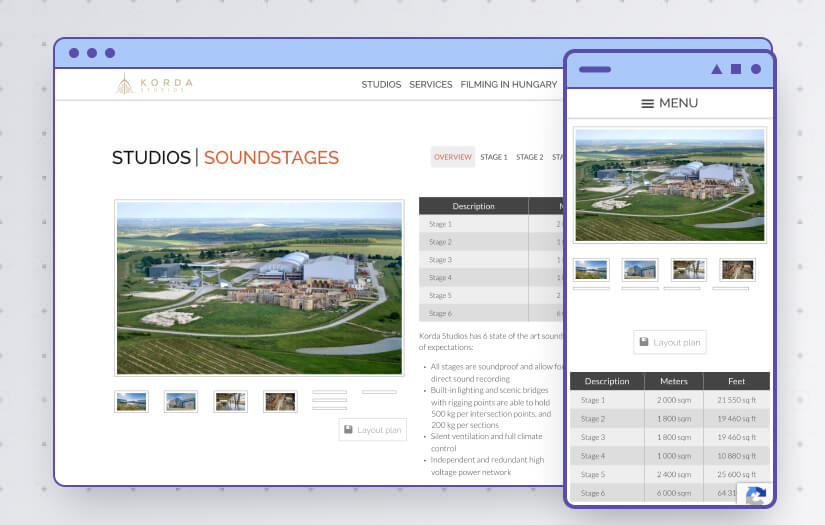The width and height of the screenshot is (825, 525).
Task: Click the Layout plan button in mobile window
Action: 670,342
